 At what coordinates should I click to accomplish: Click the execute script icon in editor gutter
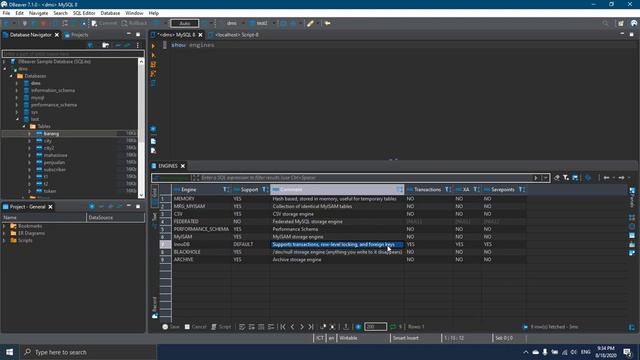point(153,64)
